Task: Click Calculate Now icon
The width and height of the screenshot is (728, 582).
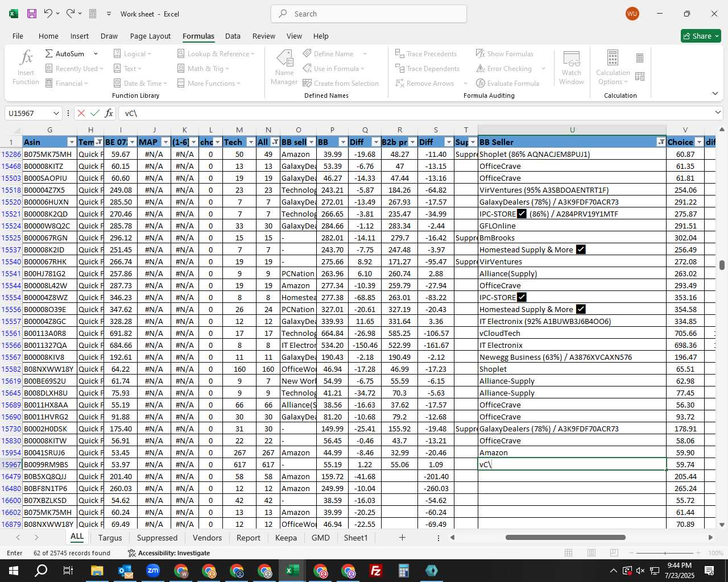Action: tap(640, 58)
